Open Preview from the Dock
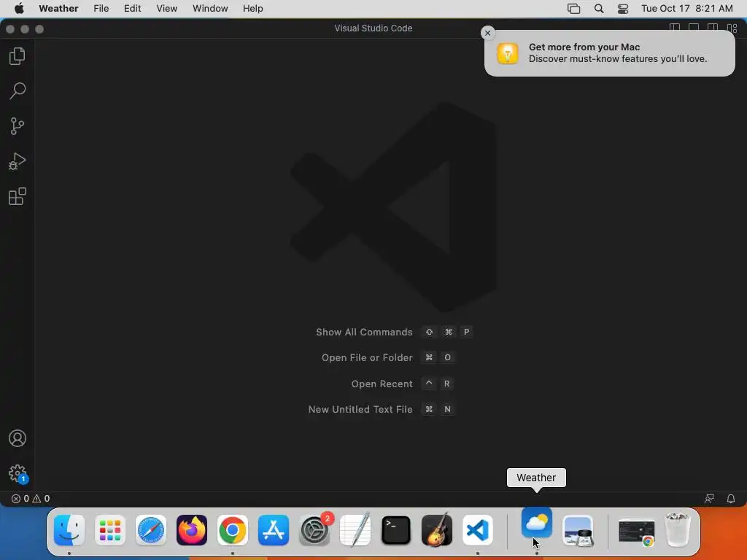Image resolution: width=747 pixels, height=560 pixels. (x=578, y=530)
